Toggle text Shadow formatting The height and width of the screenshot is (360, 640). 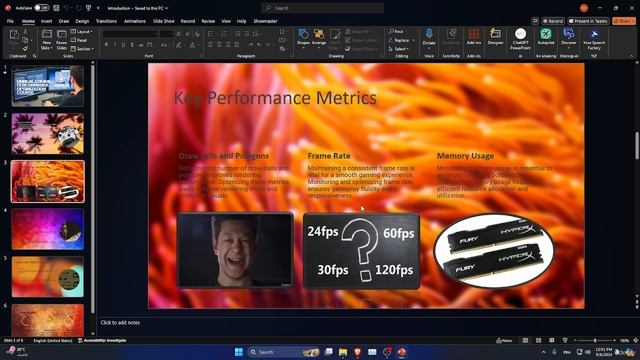132,44
